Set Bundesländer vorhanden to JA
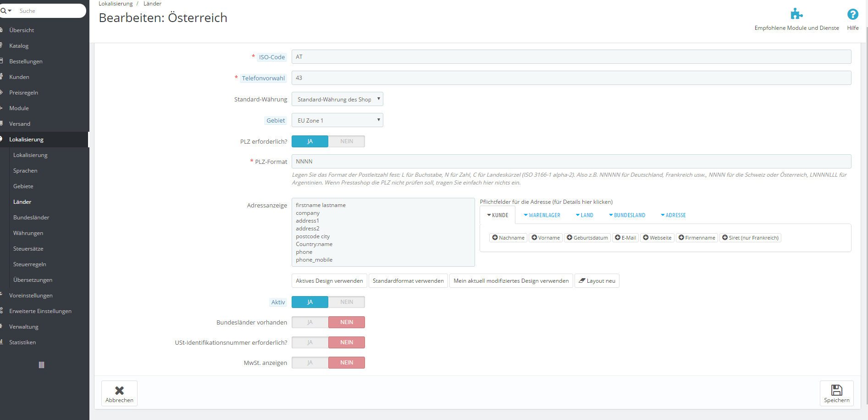Viewport: 868px width, 420px height. pos(310,322)
